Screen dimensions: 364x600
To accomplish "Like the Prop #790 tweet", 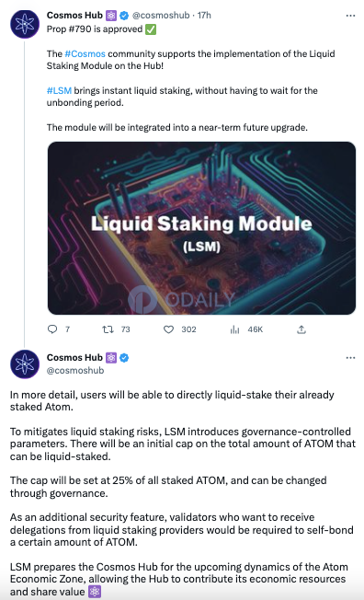I will coord(168,329).
